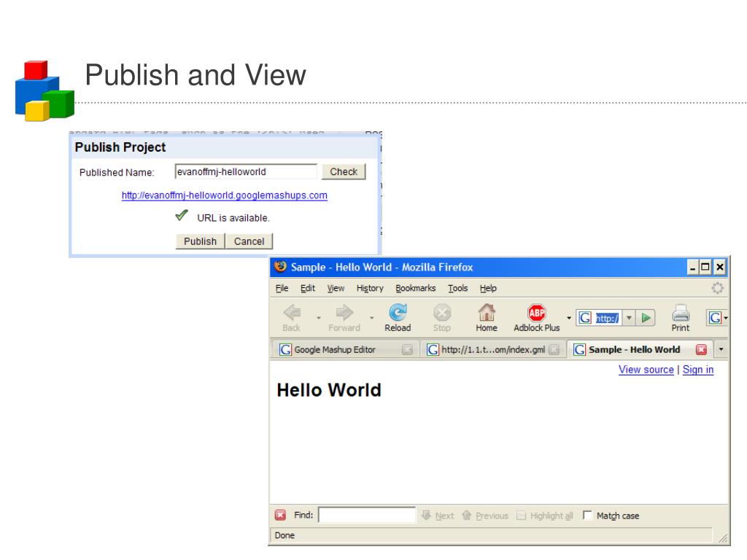747x560 pixels.
Task: Click the Hello World heading text
Action: [x=329, y=390]
